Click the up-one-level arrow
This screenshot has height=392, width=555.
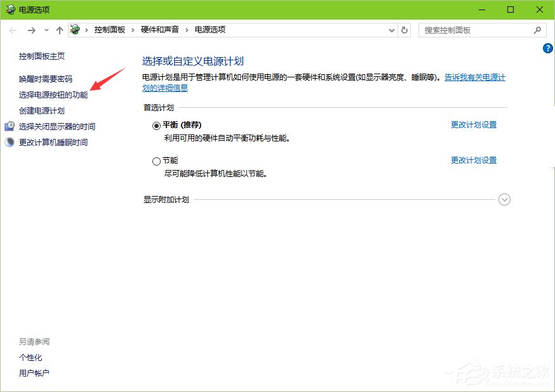(59, 29)
